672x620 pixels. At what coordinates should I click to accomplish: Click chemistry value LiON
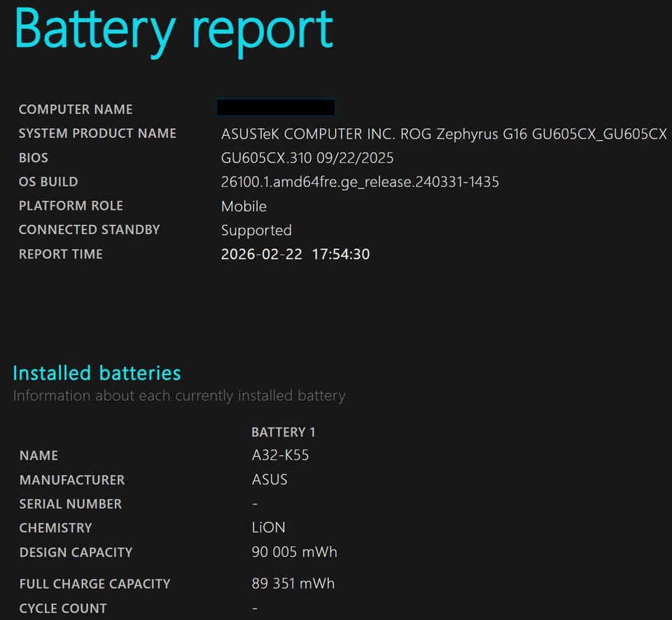pyautogui.click(x=268, y=528)
